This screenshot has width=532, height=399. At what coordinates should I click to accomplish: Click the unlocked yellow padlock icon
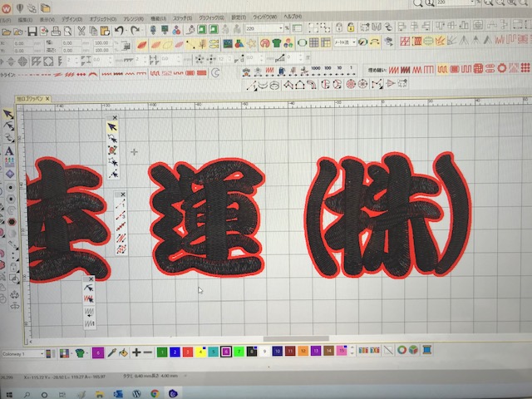[x=351, y=27]
